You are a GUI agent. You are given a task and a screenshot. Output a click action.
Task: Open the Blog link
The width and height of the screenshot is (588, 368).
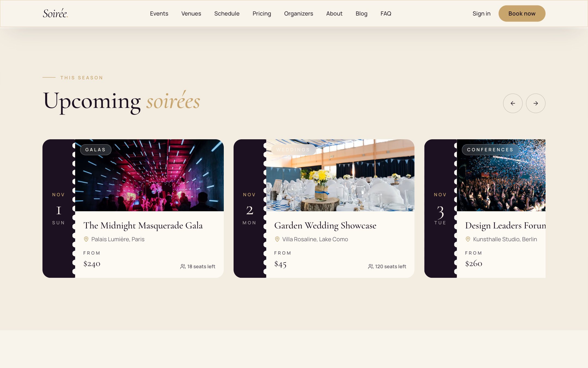361,13
